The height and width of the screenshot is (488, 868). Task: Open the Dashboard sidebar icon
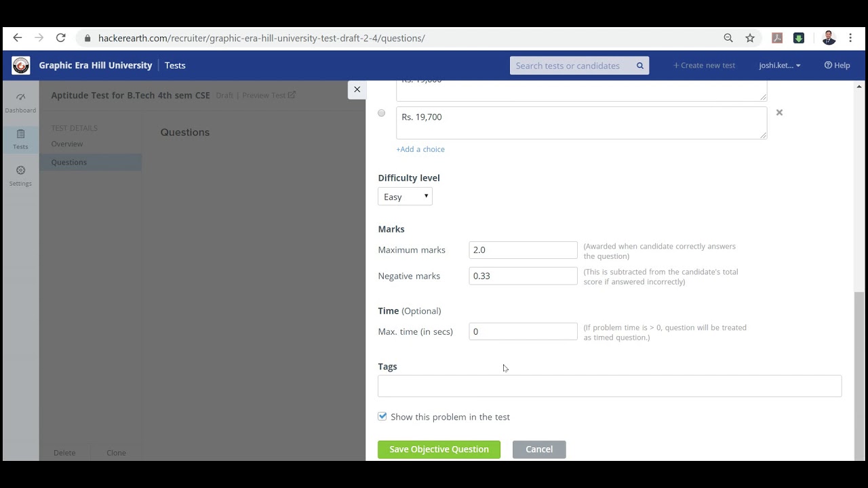click(x=20, y=102)
